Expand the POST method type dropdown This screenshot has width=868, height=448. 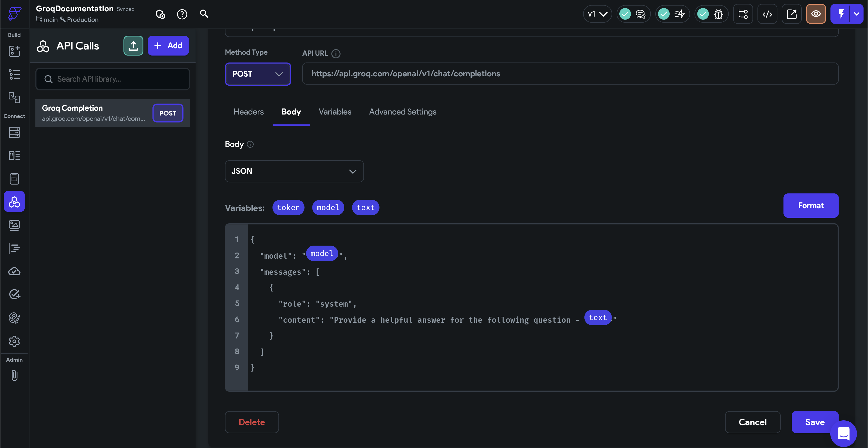[x=258, y=74]
